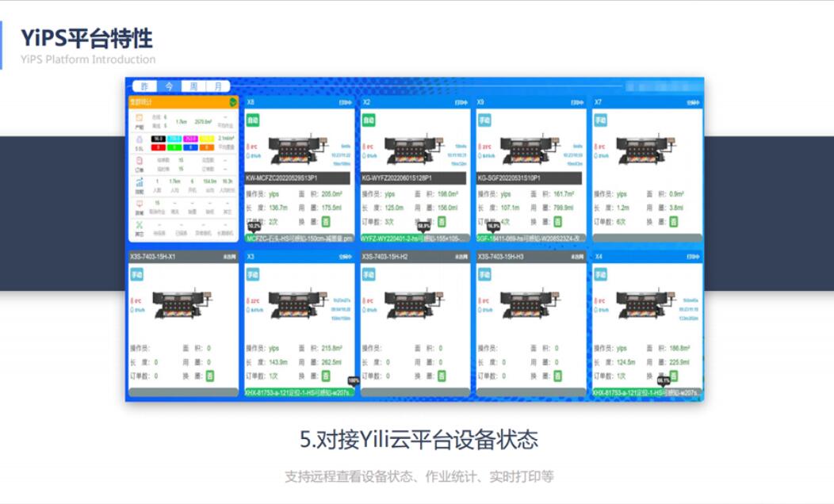Click the 58.9% progress badge on X2
Viewport: 834px width, 504px height.
point(423,225)
